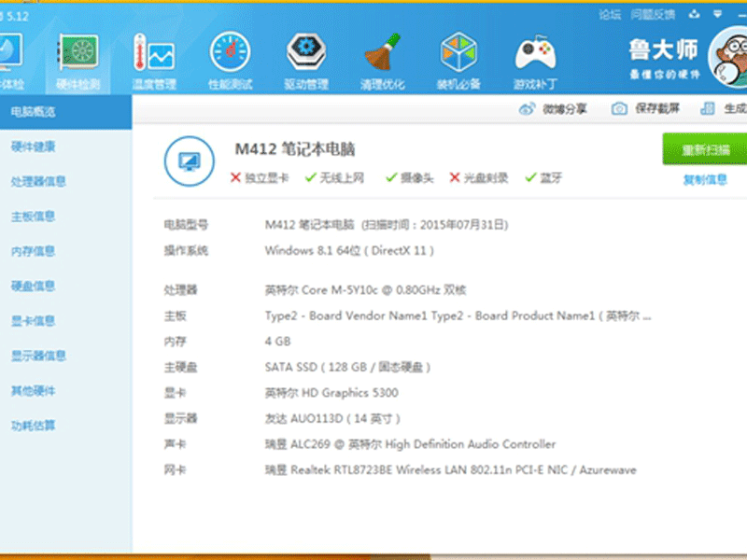Viewport: 747px width, 560px height.
Task: Open the title bar dropdown menu arrow
Action: (x=717, y=14)
